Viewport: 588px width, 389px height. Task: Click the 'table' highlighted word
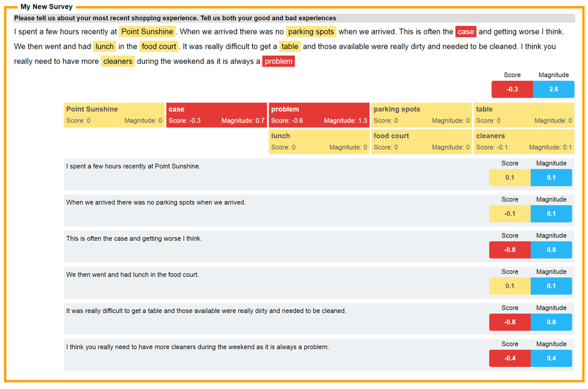tap(290, 46)
